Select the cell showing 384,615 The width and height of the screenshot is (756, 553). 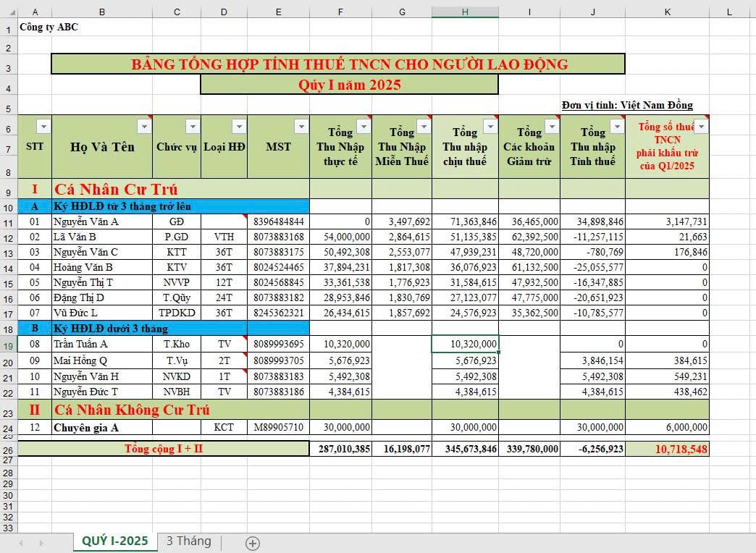click(667, 360)
